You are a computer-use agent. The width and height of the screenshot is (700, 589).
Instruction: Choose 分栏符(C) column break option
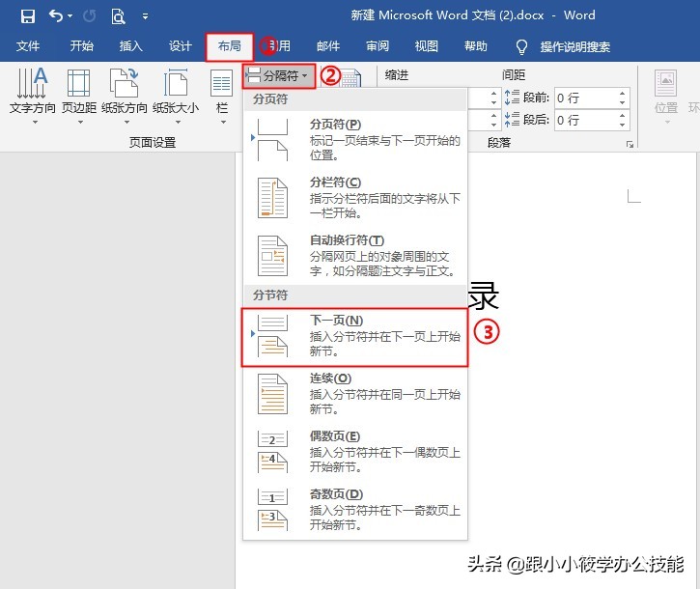point(355,197)
